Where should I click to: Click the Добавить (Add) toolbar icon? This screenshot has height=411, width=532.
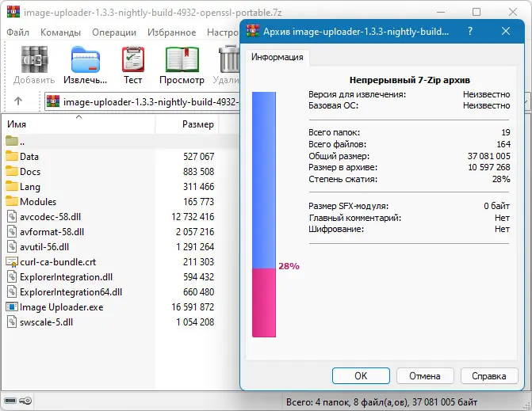coord(34,59)
